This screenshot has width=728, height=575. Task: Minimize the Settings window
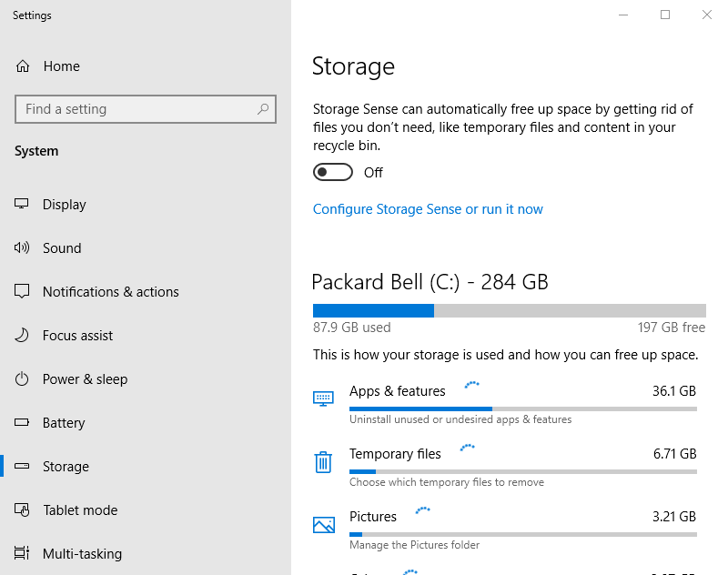[623, 15]
